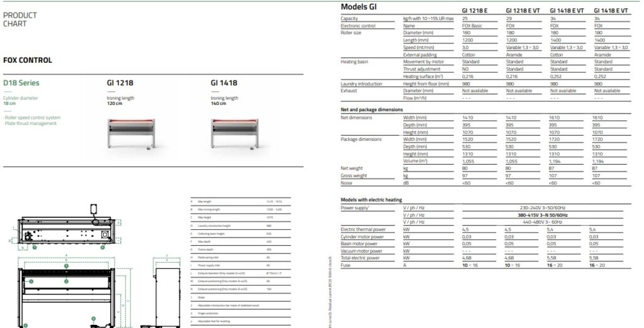
Task: Select the Capacity row label
Action: pyautogui.click(x=350, y=18)
